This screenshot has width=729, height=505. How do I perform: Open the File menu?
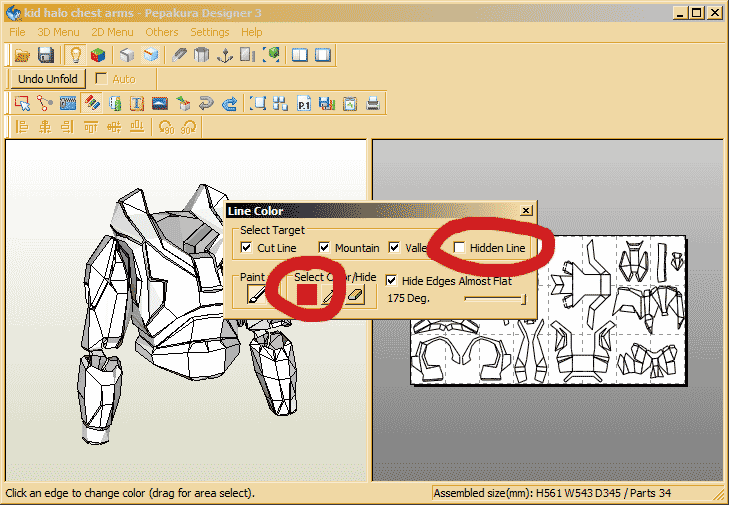pyautogui.click(x=17, y=32)
